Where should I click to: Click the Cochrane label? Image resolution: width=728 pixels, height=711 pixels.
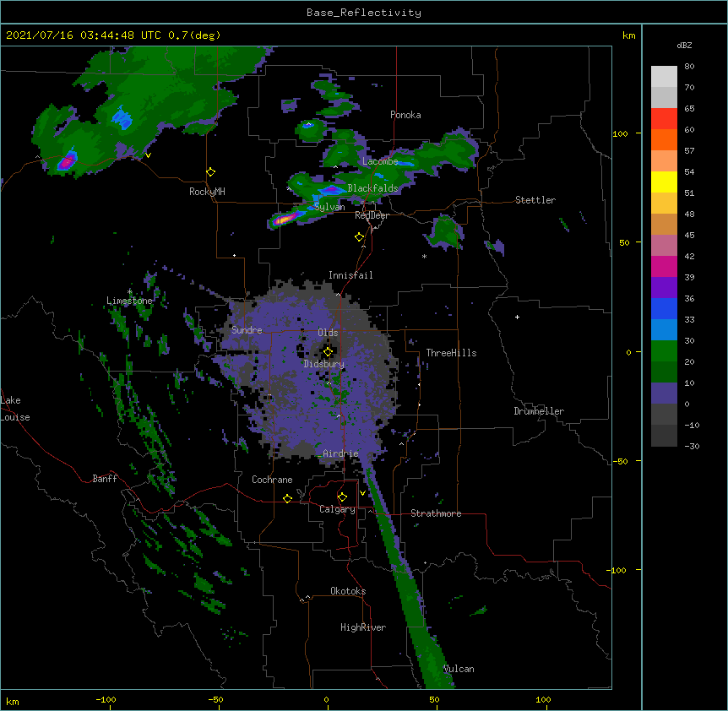point(272,480)
